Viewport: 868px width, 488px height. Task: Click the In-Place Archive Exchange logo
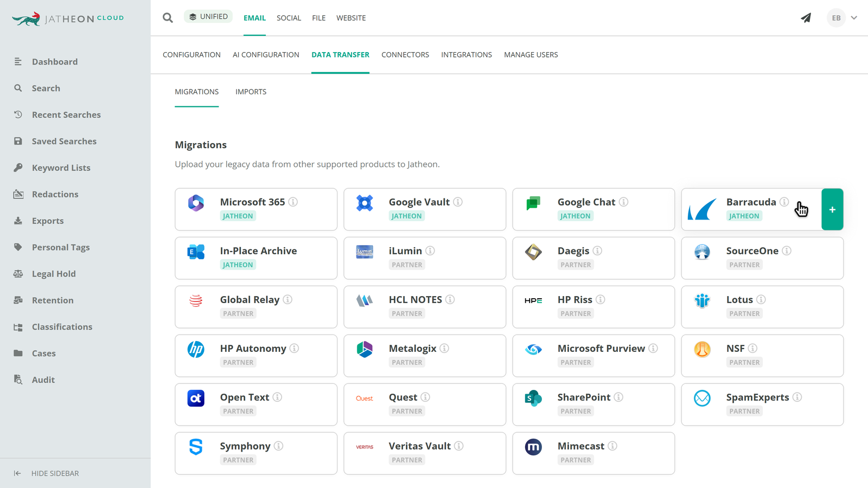pyautogui.click(x=196, y=252)
